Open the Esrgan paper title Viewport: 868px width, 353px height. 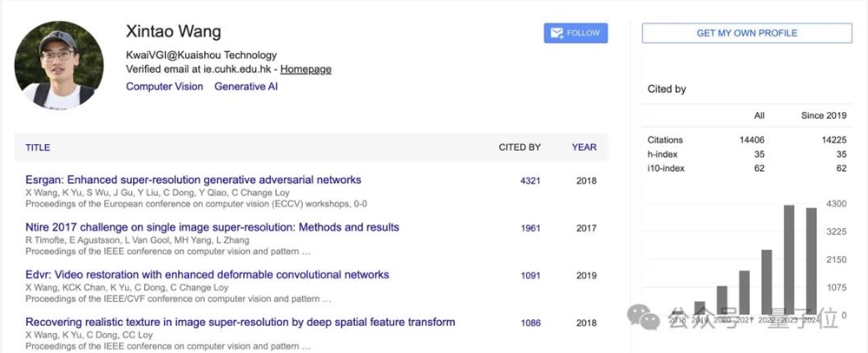coord(193,180)
